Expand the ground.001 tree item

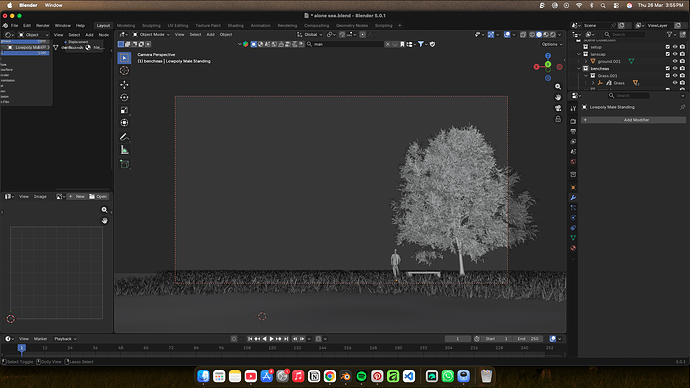[x=586, y=62]
